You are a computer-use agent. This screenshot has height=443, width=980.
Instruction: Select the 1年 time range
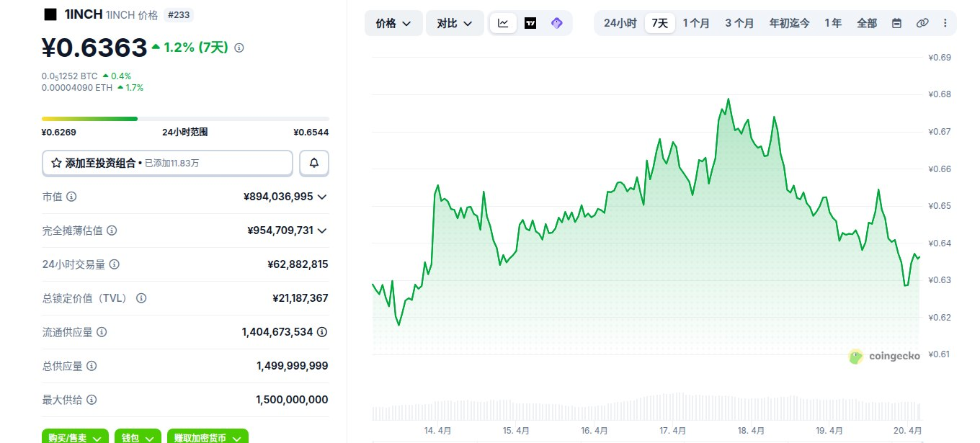(x=833, y=23)
